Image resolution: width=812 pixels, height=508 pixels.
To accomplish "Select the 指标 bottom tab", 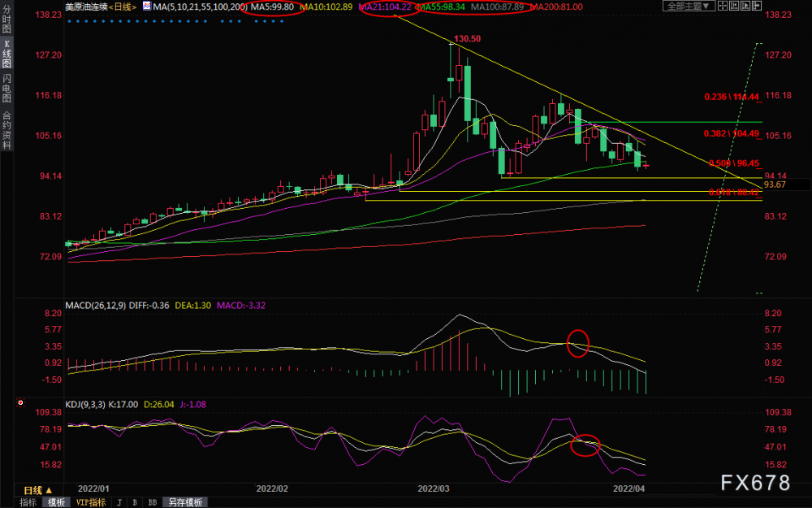I will [28, 502].
